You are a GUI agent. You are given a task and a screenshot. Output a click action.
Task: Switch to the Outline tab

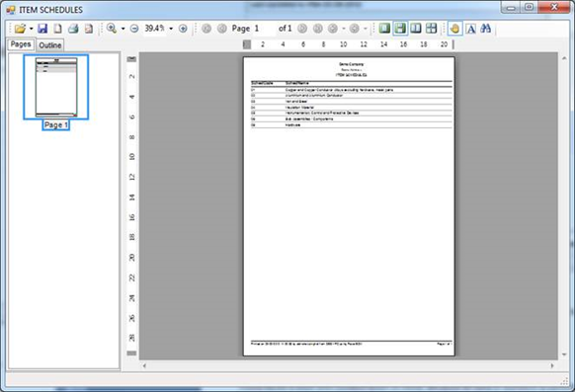pos(50,45)
